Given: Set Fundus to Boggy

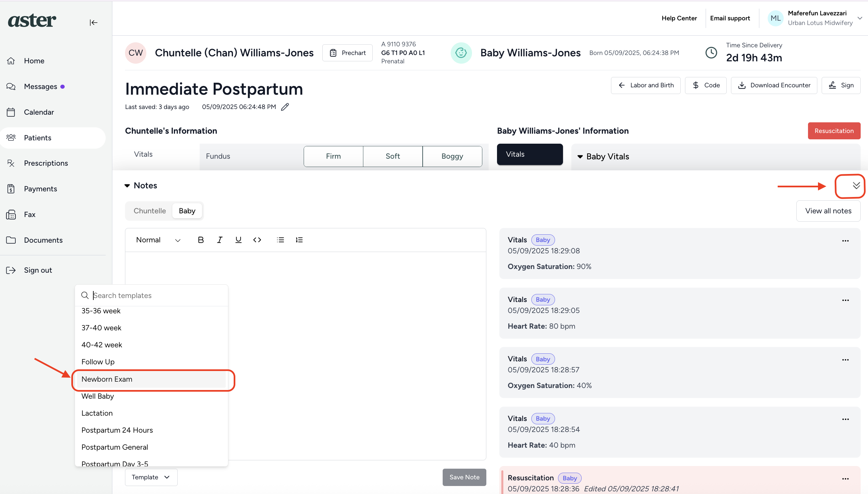Looking at the screenshot, I should click(x=452, y=156).
